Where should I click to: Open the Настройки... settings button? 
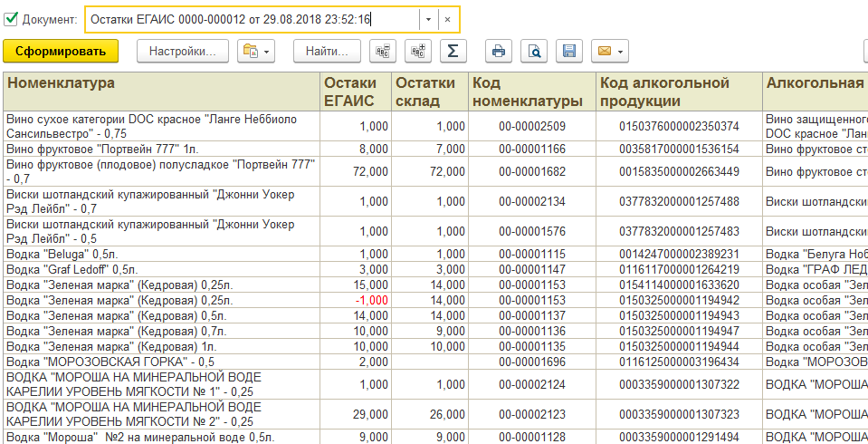tap(183, 52)
